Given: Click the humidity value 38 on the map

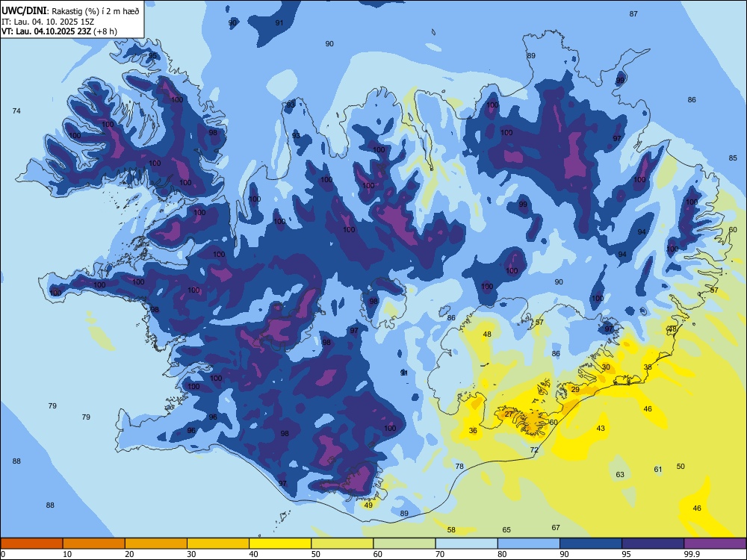Looking at the screenshot, I should click(x=648, y=367).
